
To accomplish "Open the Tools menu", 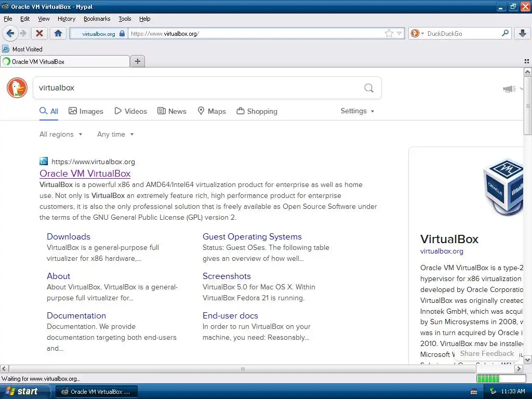I will (x=125, y=19).
